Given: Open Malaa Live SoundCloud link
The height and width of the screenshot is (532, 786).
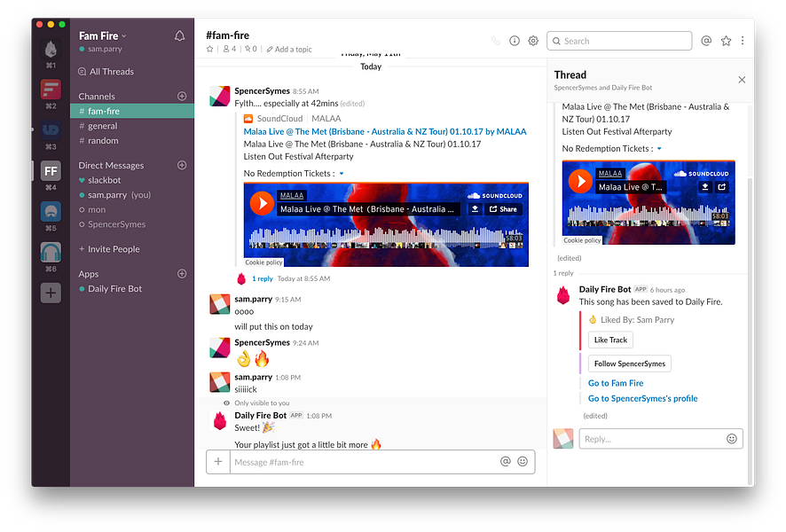Looking at the screenshot, I should pyautogui.click(x=385, y=131).
